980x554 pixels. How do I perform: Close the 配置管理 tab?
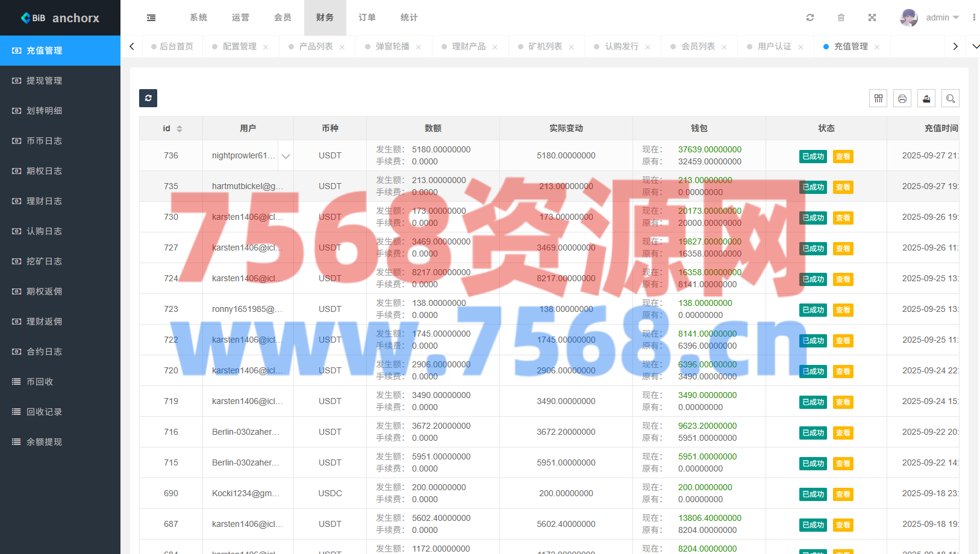[266, 47]
